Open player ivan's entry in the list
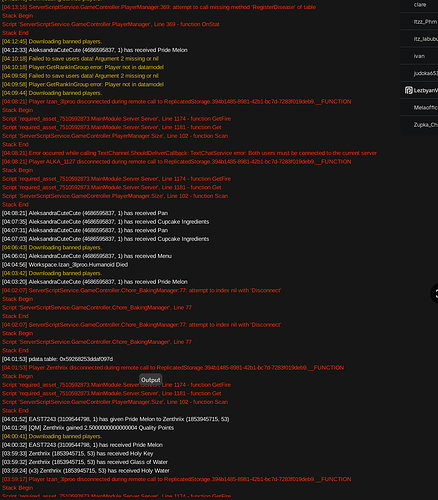The image size is (438, 500). pos(419,56)
